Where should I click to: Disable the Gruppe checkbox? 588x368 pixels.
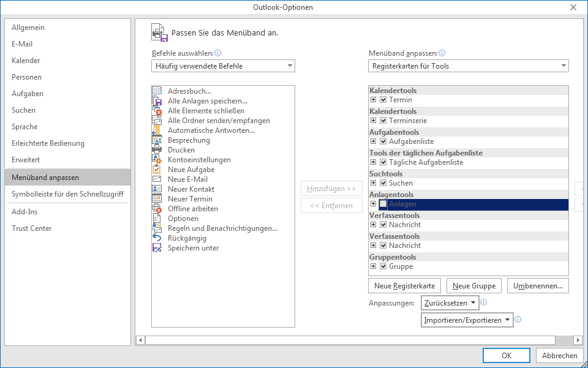[x=383, y=266]
